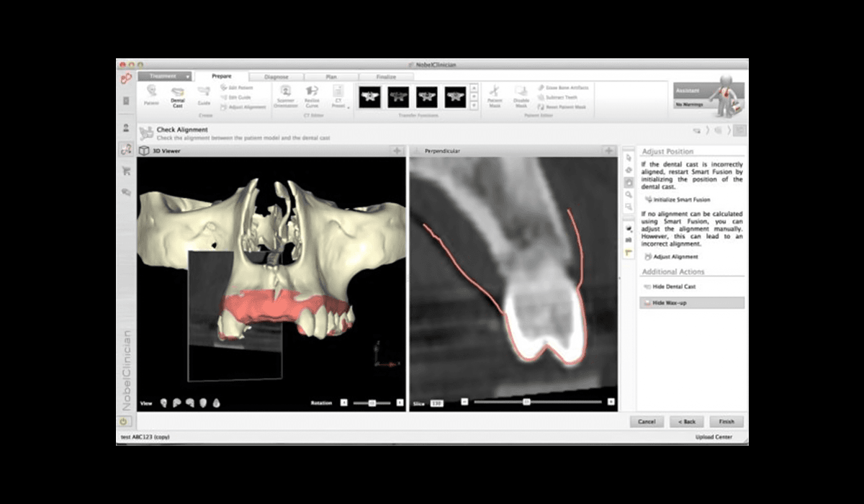
Task: Switch to the Diagnose tab
Action: point(276,76)
